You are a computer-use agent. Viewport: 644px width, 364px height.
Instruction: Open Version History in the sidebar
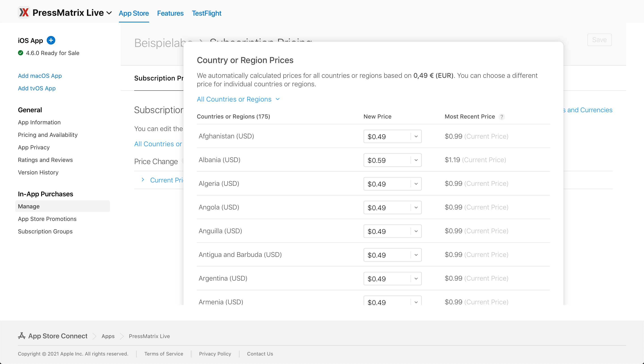click(x=38, y=172)
